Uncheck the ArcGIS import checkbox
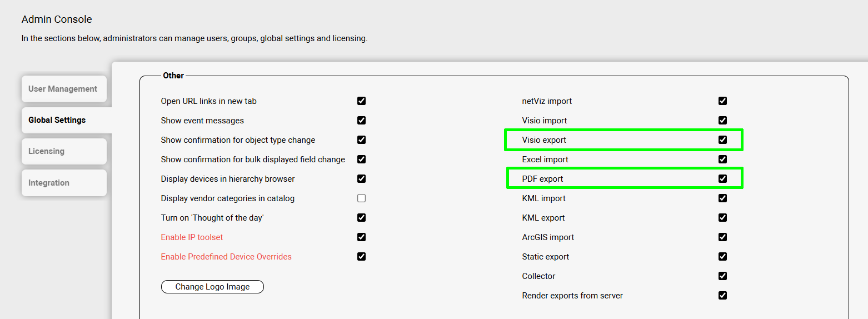The image size is (868, 319). 722,237
